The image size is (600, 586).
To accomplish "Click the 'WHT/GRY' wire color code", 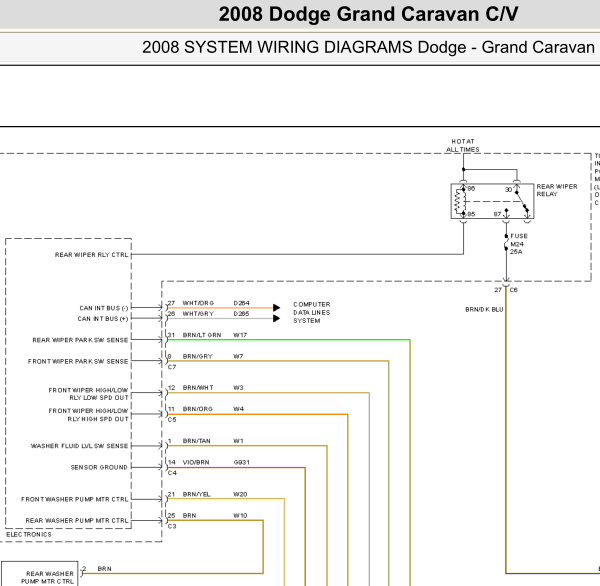I will point(198,313).
